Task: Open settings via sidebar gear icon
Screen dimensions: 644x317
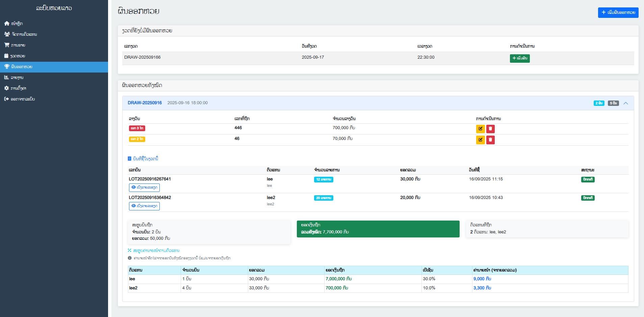Action: tap(7, 88)
